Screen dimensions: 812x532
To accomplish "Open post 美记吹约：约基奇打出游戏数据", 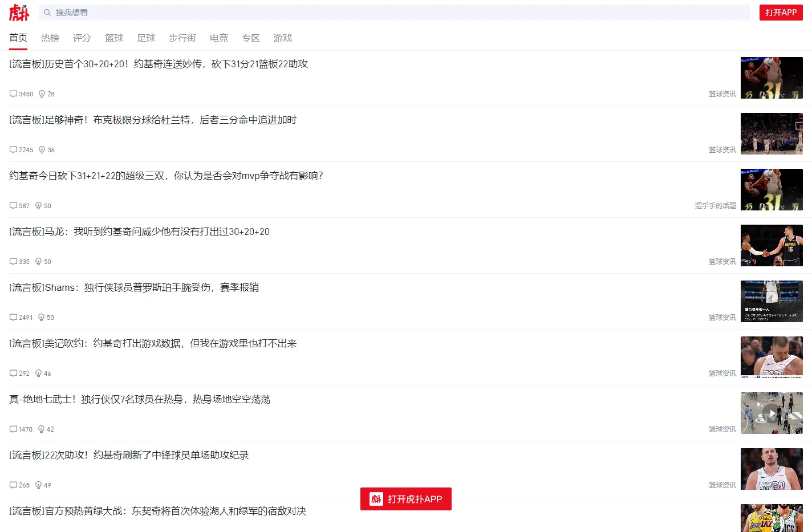I will [153, 343].
